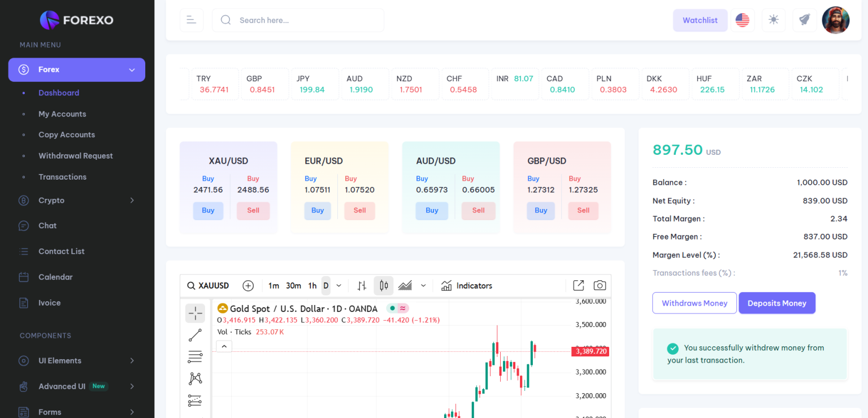Toggle the theme using the sun icon

click(x=773, y=20)
